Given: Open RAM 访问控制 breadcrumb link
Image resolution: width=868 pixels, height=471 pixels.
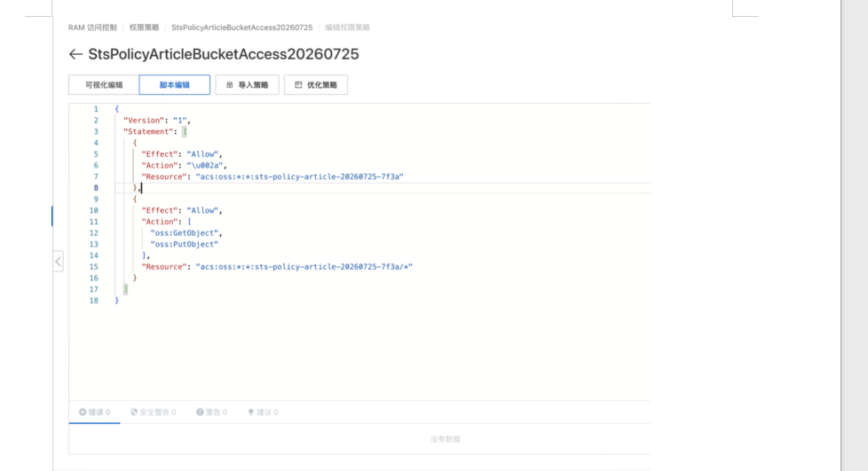Looking at the screenshot, I should pos(92,27).
